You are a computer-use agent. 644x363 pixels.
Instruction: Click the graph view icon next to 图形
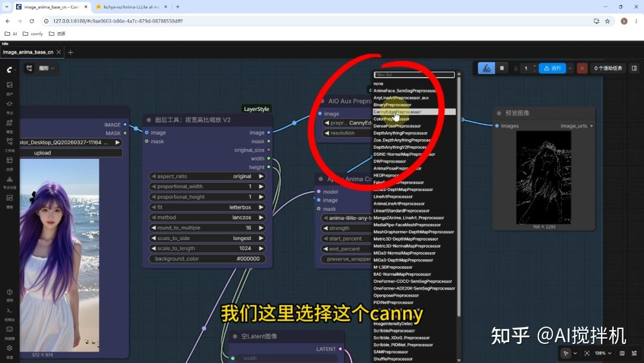(29, 68)
